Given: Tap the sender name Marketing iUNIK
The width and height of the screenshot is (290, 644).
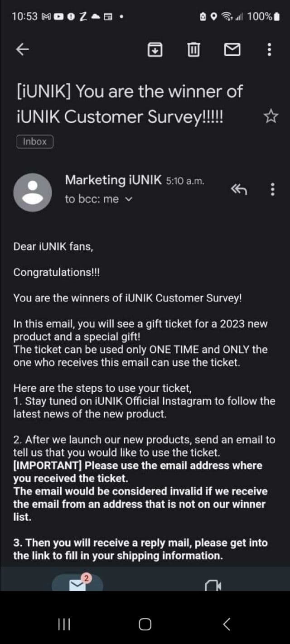Looking at the screenshot, I should click(113, 180).
